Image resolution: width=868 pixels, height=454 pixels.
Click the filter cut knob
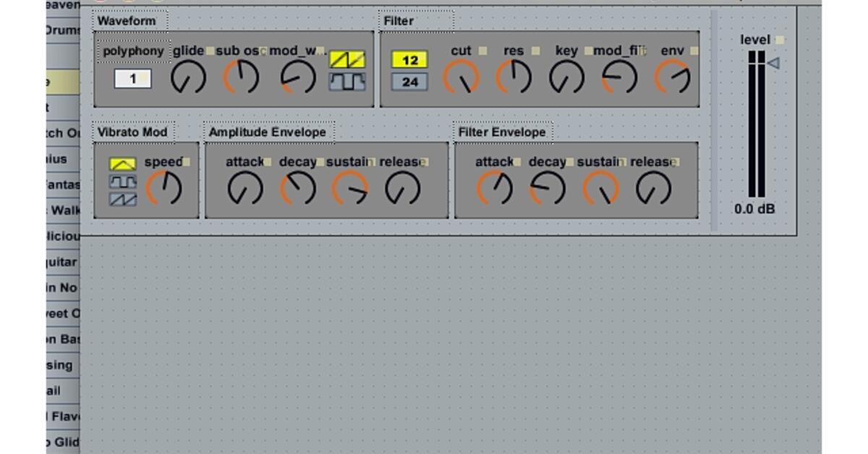point(461,77)
